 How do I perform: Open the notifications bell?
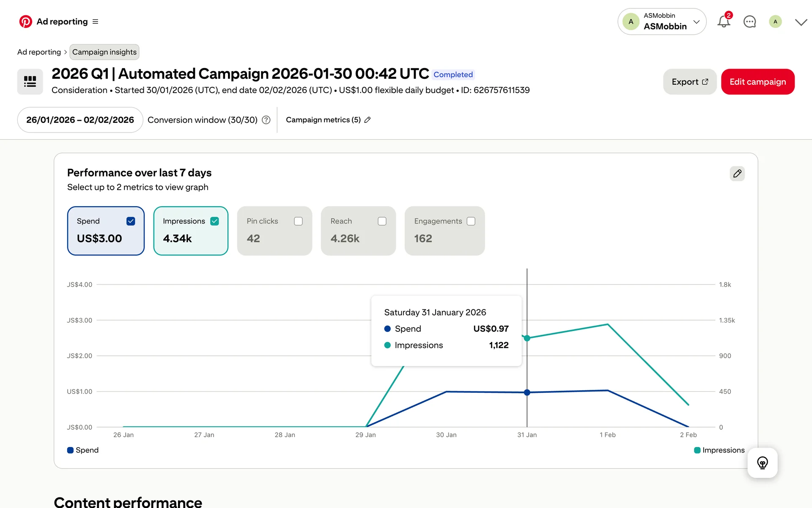tap(724, 22)
